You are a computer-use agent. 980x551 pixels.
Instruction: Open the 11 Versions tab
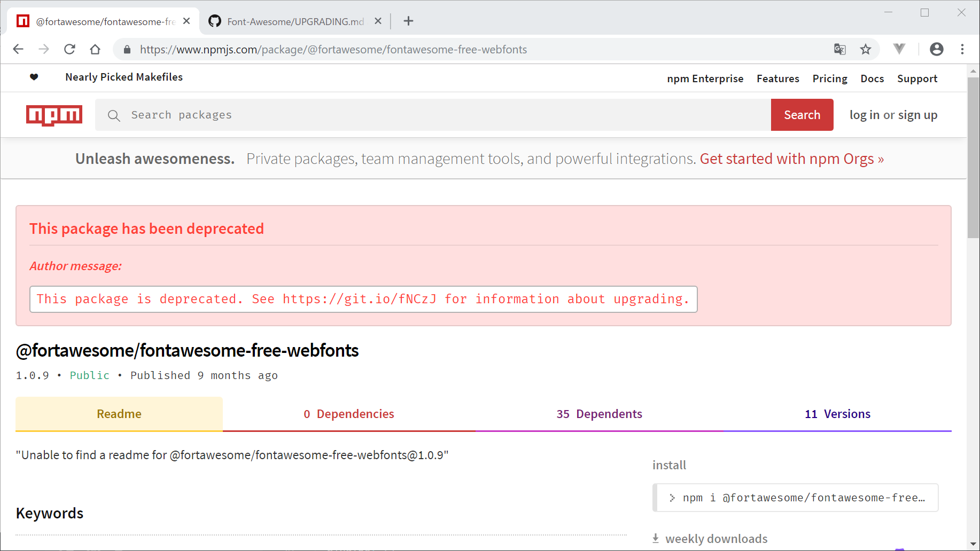point(837,414)
